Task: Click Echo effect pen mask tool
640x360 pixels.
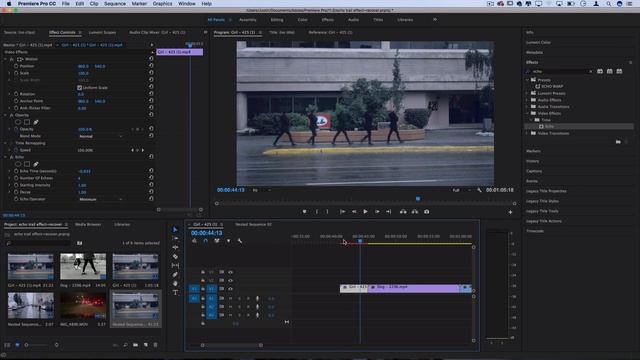Action: [36, 164]
